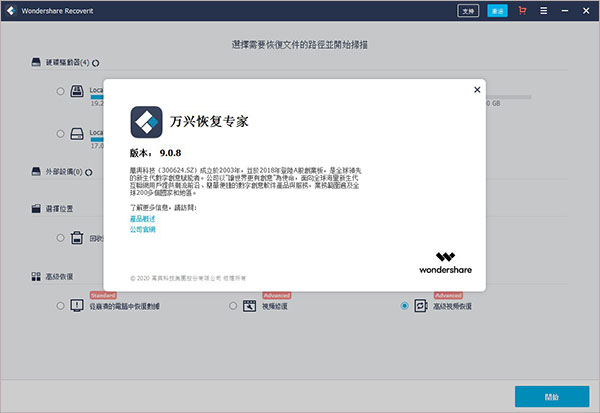Click the video repair icon
The width and height of the screenshot is (600, 413).
249,306
